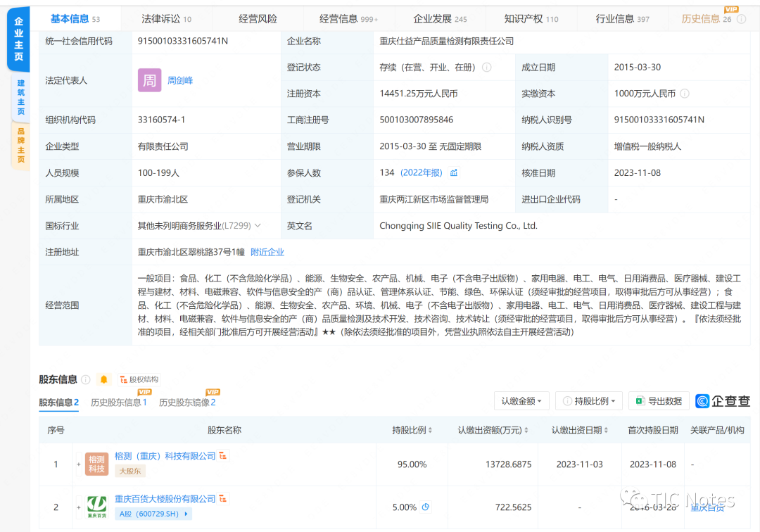The height and width of the screenshot is (532, 760).
Task: Switch to 知识产权 tab
Action: [531, 19]
